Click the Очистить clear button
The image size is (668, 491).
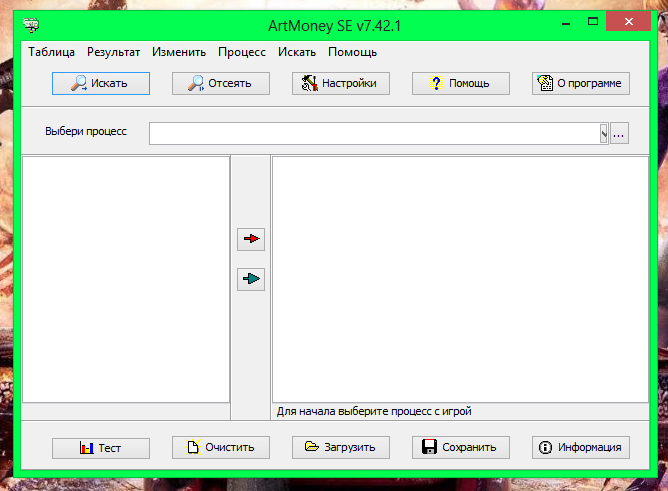(221, 447)
